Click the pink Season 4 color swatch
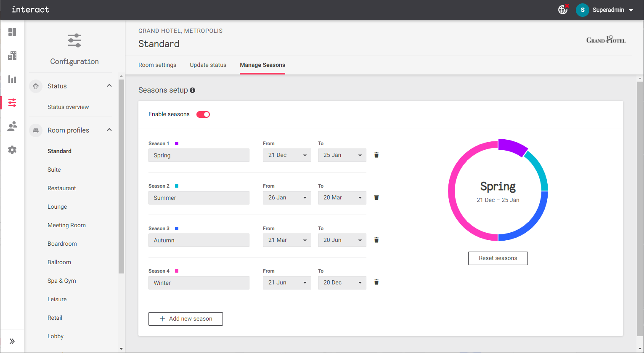The image size is (644, 353). point(177,271)
